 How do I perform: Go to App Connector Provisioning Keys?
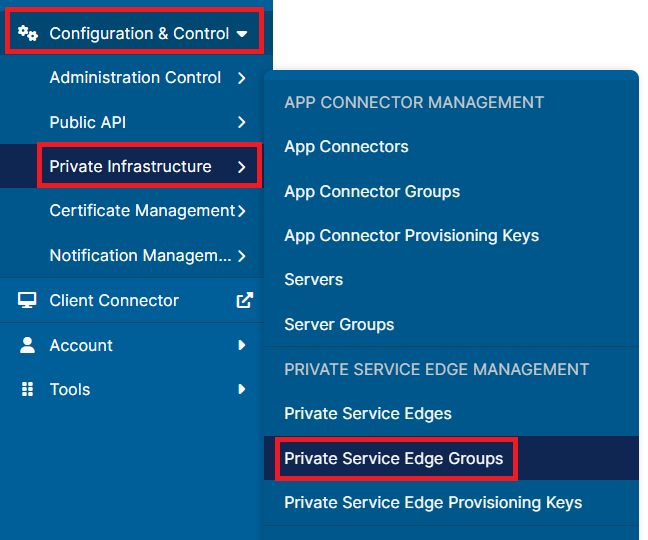pyautogui.click(x=412, y=236)
